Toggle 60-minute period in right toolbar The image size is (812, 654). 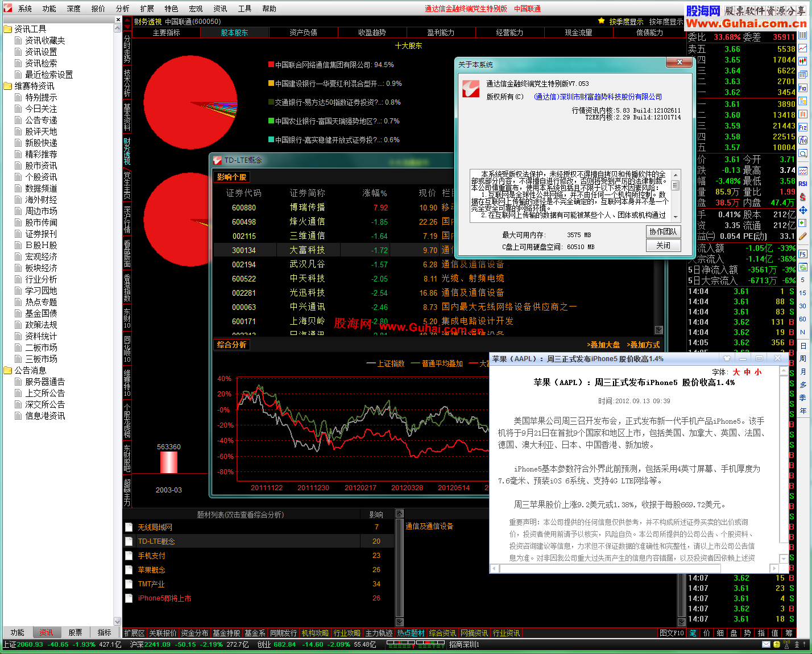[803, 319]
